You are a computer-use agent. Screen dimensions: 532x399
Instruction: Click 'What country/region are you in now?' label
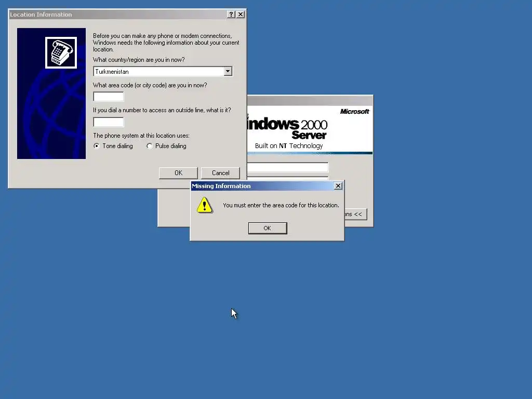click(139, 60)
